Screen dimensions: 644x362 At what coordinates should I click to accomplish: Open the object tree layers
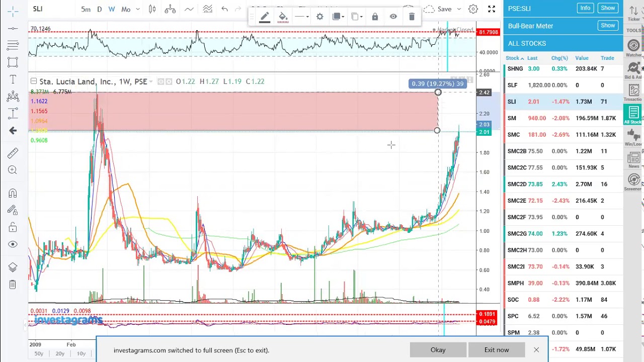coord(13,267)
